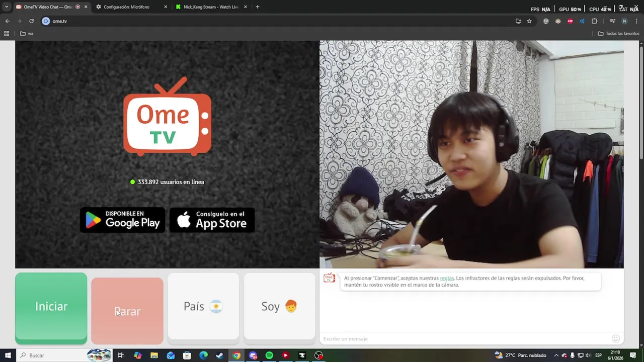The image size is (644, 362).
Task: Click the Parar stop button
Action: pyautogui.click(x=127, y=311)
